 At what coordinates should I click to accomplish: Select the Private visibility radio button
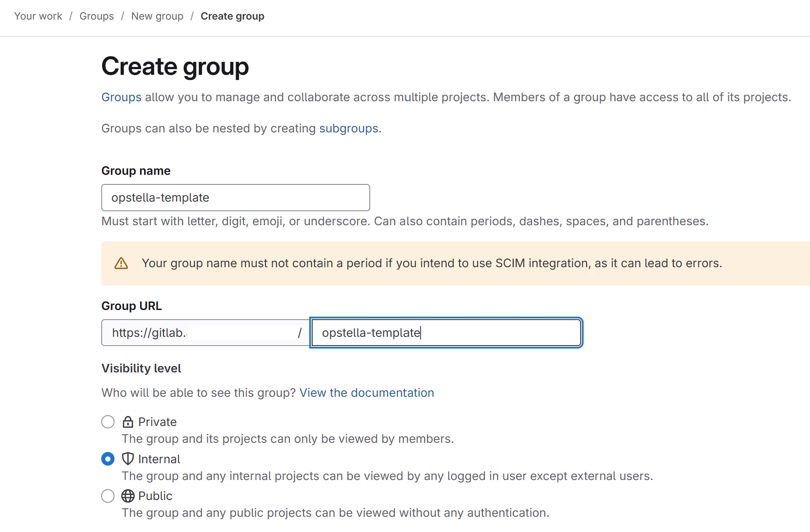tap(108, 422)
